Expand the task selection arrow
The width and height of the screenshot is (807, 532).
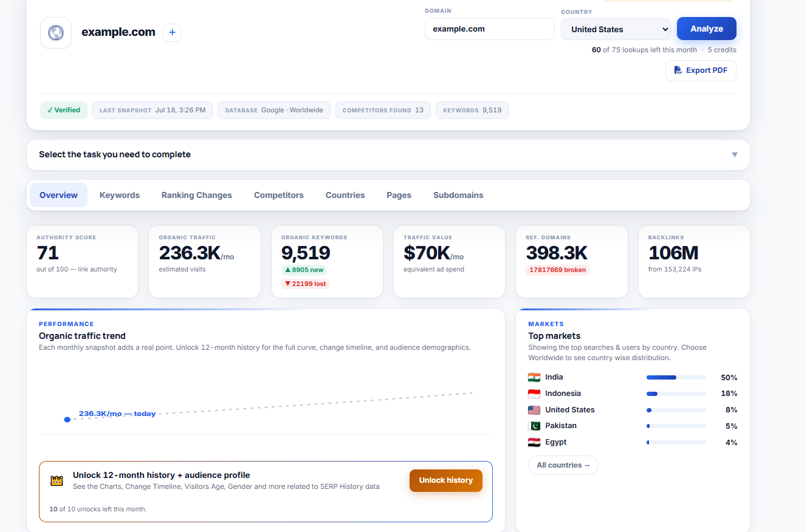pos(734,155)
